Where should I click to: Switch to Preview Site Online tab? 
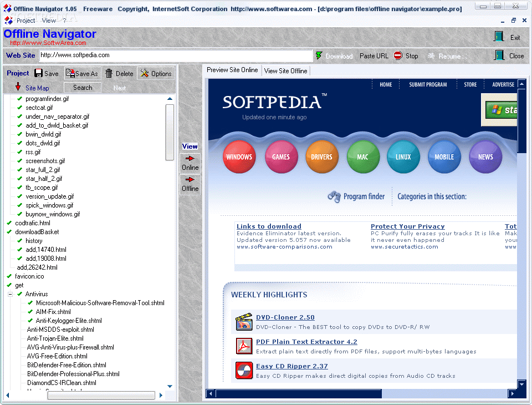tap(232, 70)
